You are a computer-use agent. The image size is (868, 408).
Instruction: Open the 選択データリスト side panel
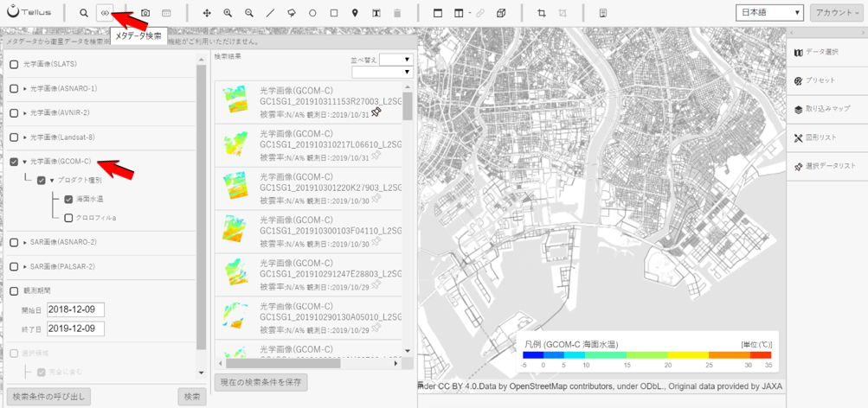point(827,167)
